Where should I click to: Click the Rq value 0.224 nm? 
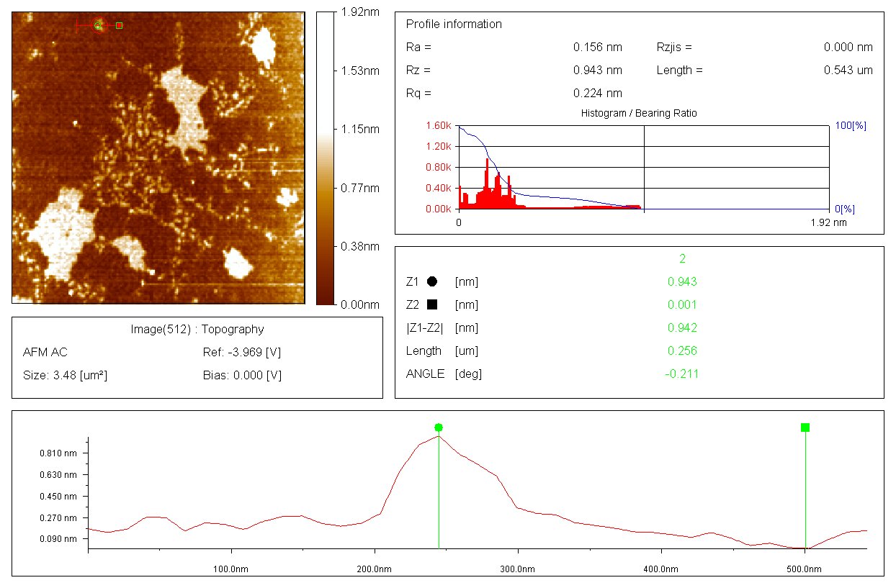click(597, 94)
